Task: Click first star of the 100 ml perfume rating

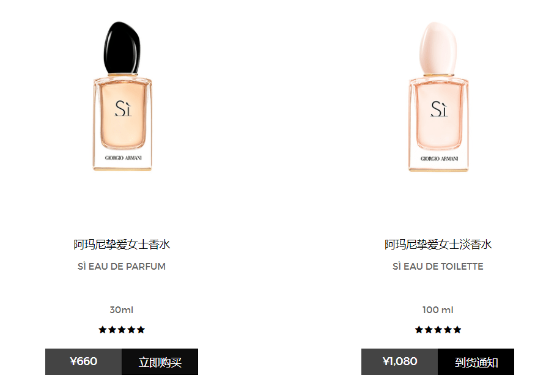Action: (419, 330)
